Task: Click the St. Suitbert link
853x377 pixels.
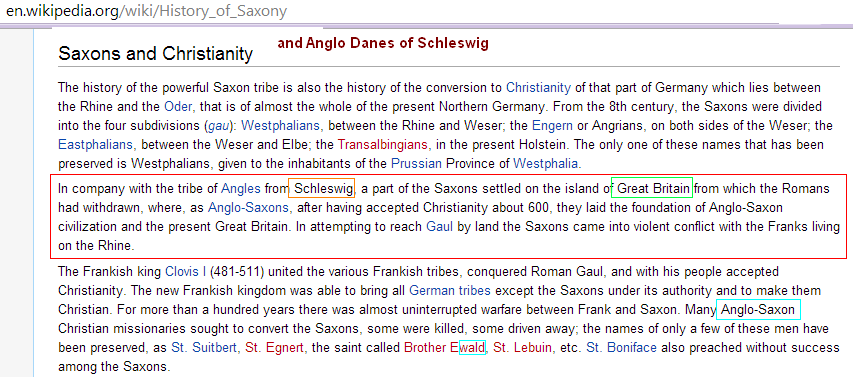Action: coord(205,348)
